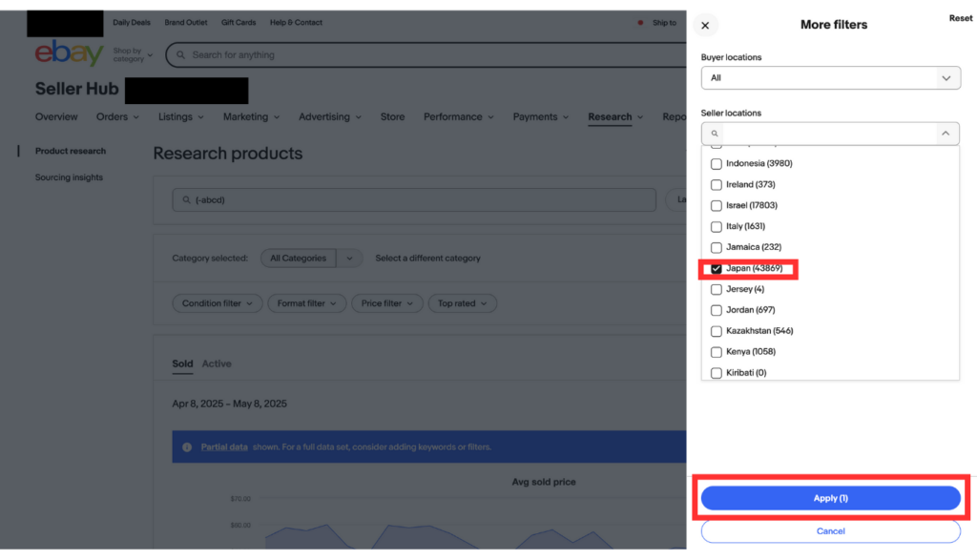Open the Payments menu
977x560 pixels.
tap(540, 117)
